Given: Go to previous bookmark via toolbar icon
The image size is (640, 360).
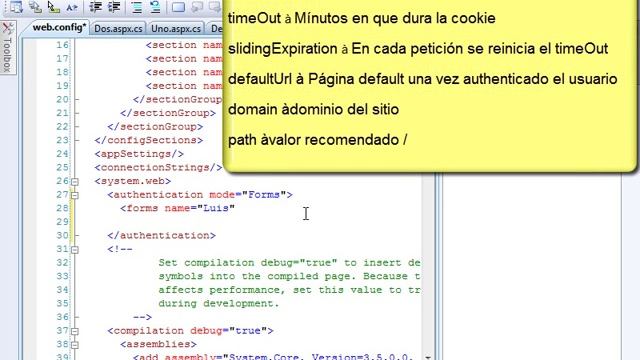Looking at the screenshot, I should pyautogui.click(x=197, y=7).
